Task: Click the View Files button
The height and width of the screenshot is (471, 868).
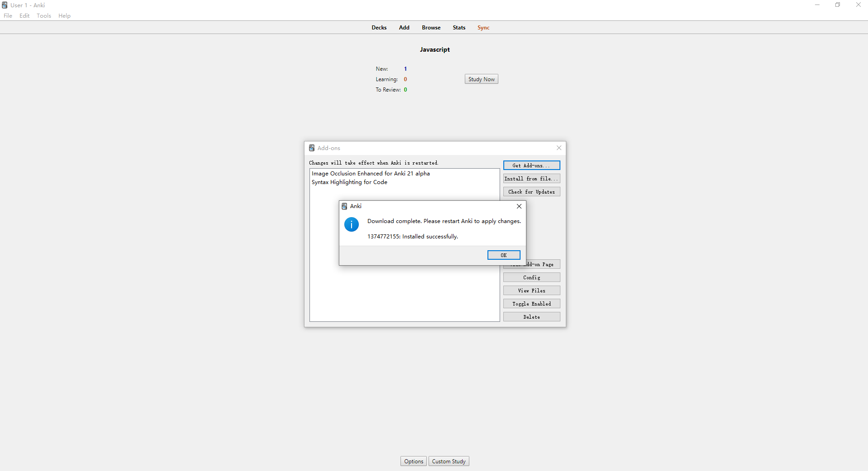Action: tap(531, 291)
